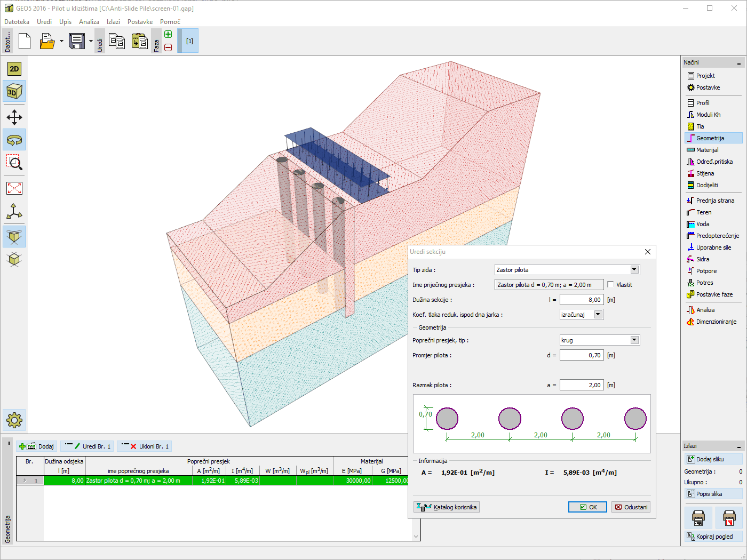Click the zoom window magnifier tool
747x560 pixels.
14,163
